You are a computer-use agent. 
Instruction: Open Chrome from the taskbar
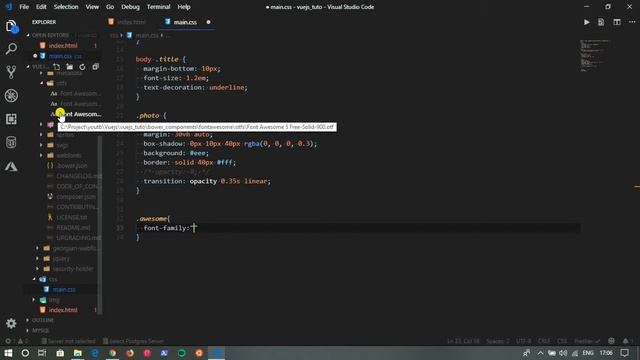(x=112, y=353)
